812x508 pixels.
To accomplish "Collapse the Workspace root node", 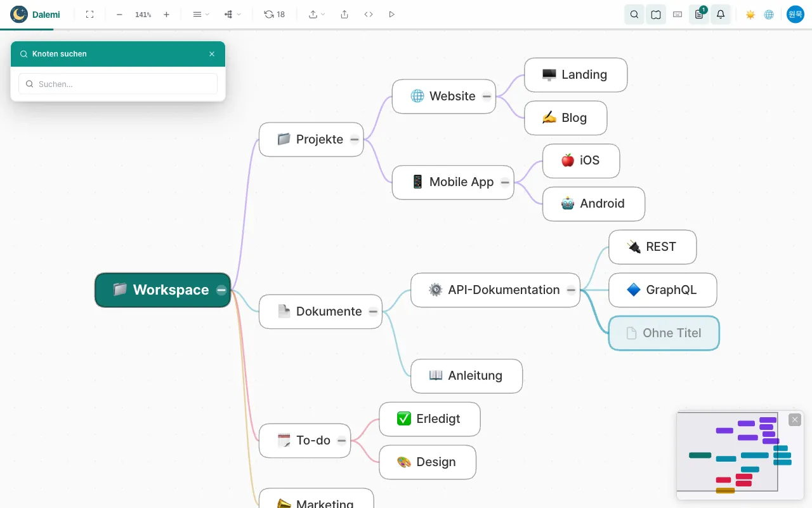I will coord(221,290).
